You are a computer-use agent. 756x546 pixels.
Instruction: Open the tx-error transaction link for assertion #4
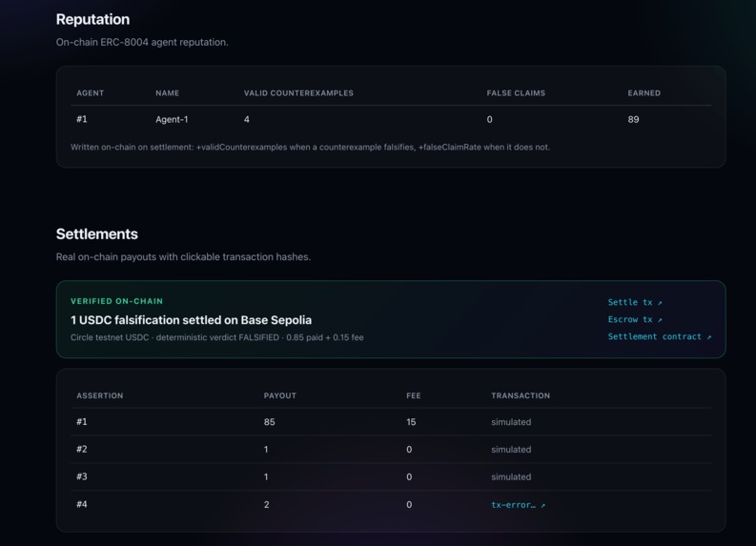(x=518, y=505)
